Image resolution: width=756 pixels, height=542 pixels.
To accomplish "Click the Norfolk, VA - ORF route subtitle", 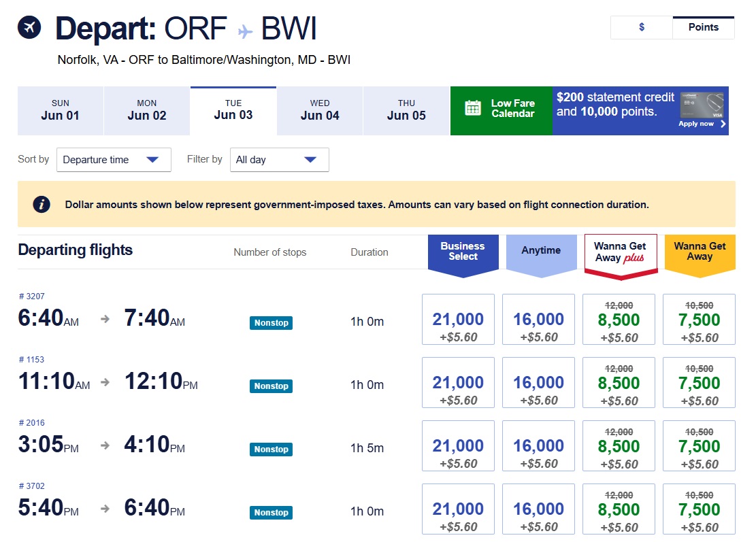I will coord(204,60).
